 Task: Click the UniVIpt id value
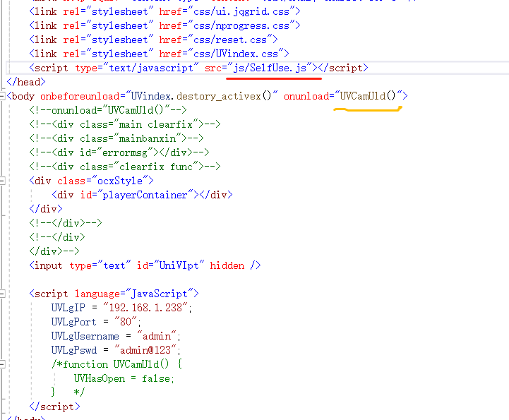point(179,265)
